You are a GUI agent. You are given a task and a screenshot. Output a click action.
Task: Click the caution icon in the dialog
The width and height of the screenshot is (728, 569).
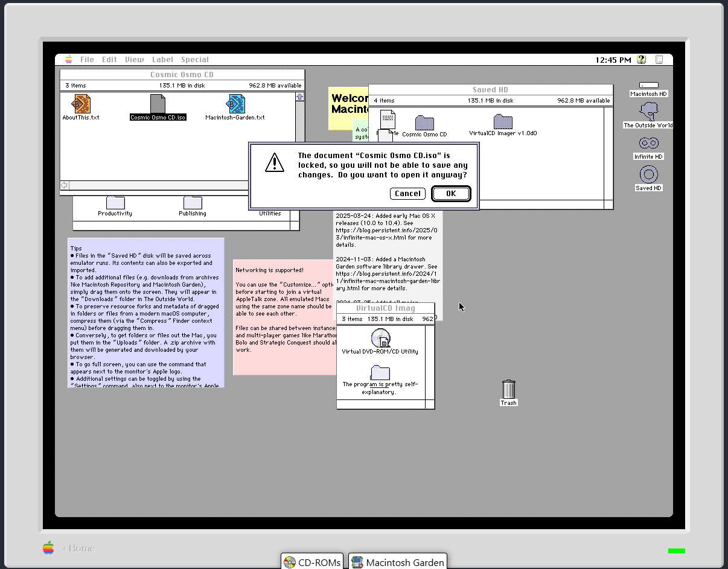(275, 162)
